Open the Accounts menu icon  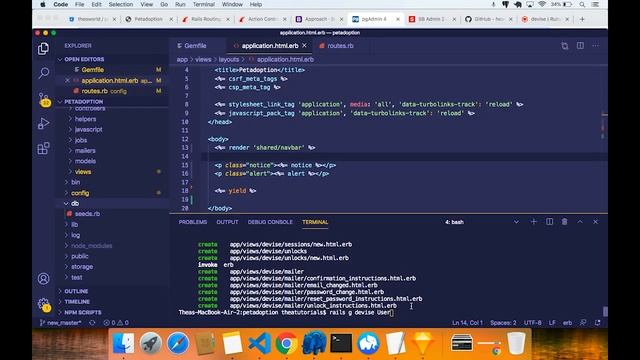[43, 279]
